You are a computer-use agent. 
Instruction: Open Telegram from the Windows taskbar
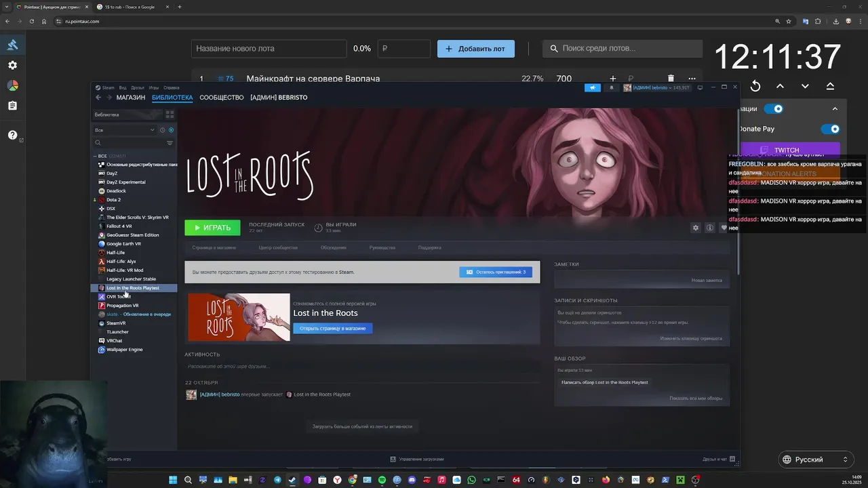point(277,480)
